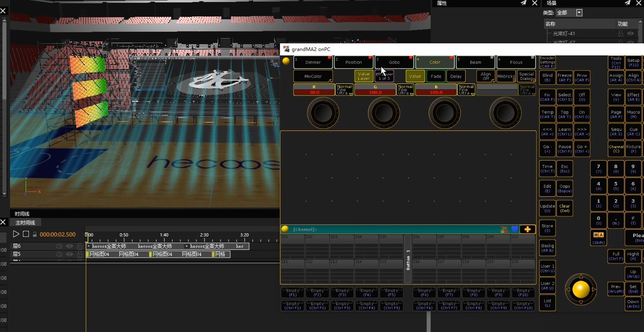Click the Go + key
This screenshot has width=644, height=332.
pyautogui.click(x=582, y=149)
